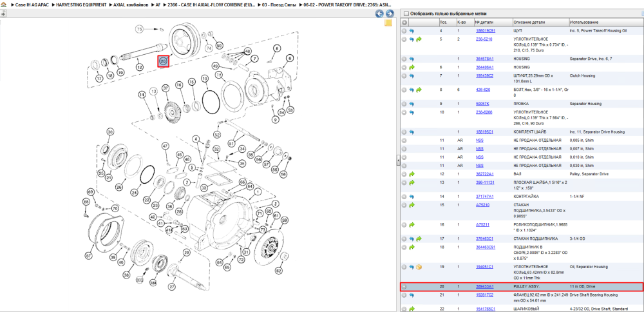The width and height of the screenshot is (644, 312).
Task: Open breadcrumb 'AF'
Action: pyautogui.click(x=158, y=4)
